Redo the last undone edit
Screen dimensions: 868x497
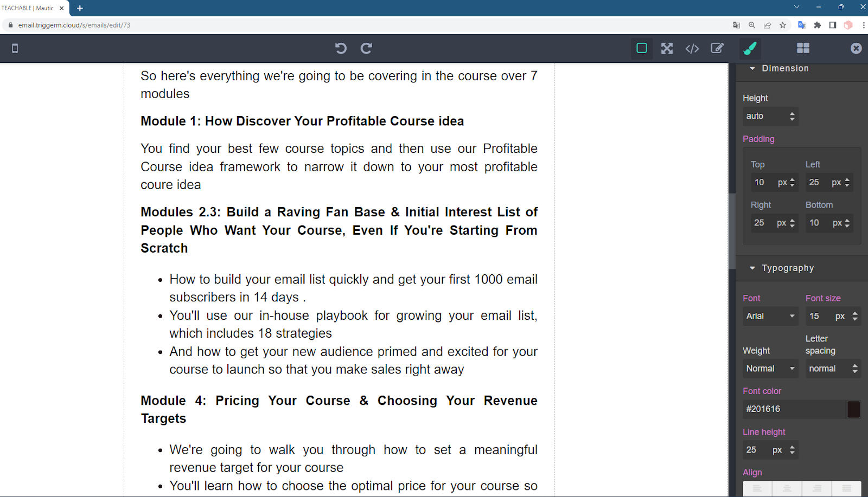[367, 48]
